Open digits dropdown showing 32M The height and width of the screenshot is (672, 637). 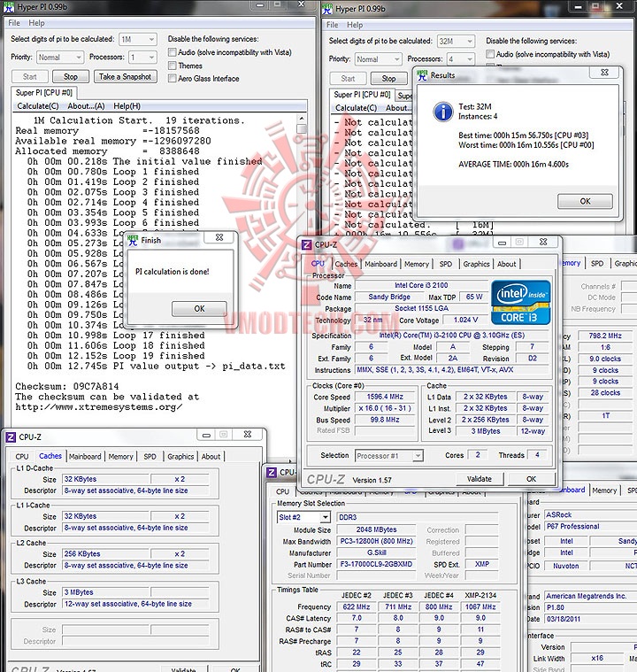pos(456,41)
